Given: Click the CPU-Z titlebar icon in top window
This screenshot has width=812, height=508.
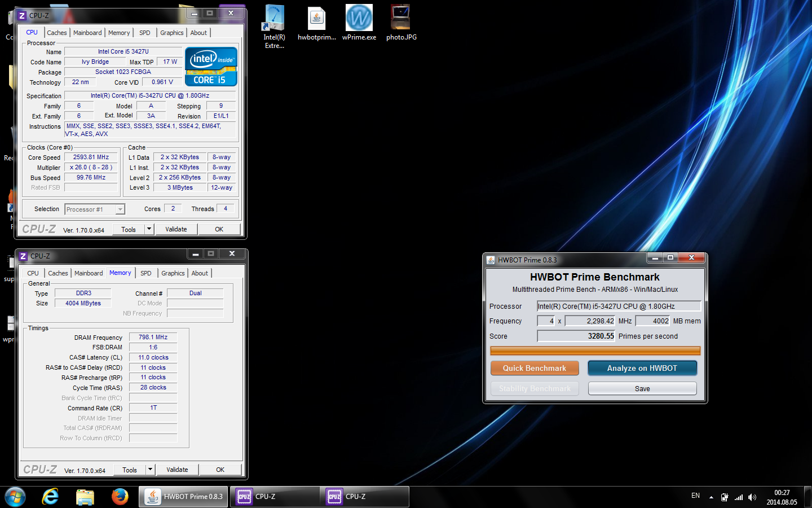Looking at the screenshot, I should pyautogui.click(x=22, y=15).
